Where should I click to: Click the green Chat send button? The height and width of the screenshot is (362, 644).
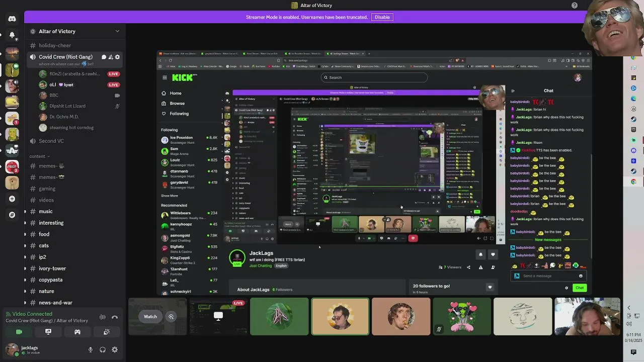580,288
